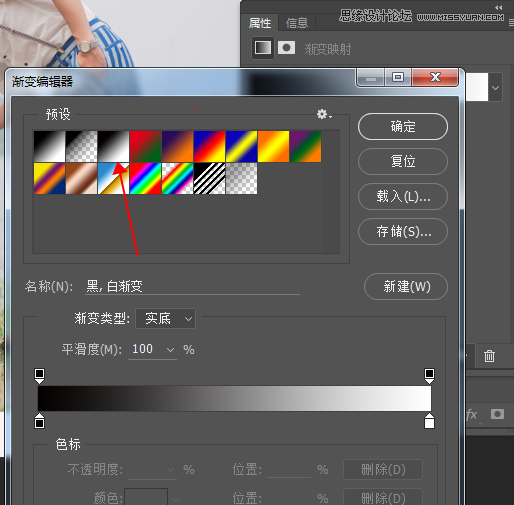Close the 渐变编辑器 dialog
The image size is (514, 505).
(435, 77)
